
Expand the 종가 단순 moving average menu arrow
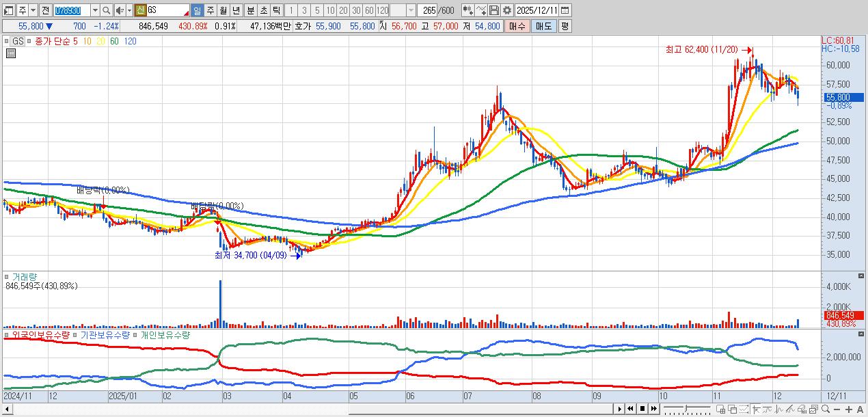click(x=29, y=41)
